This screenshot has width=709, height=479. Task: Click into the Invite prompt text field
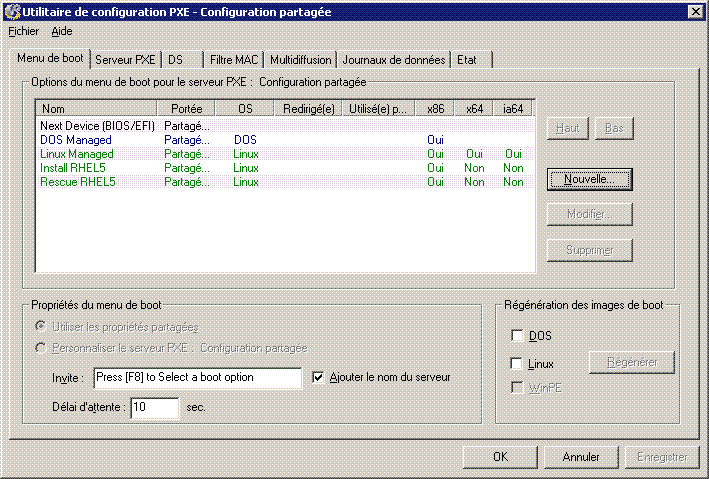[196, 377]
